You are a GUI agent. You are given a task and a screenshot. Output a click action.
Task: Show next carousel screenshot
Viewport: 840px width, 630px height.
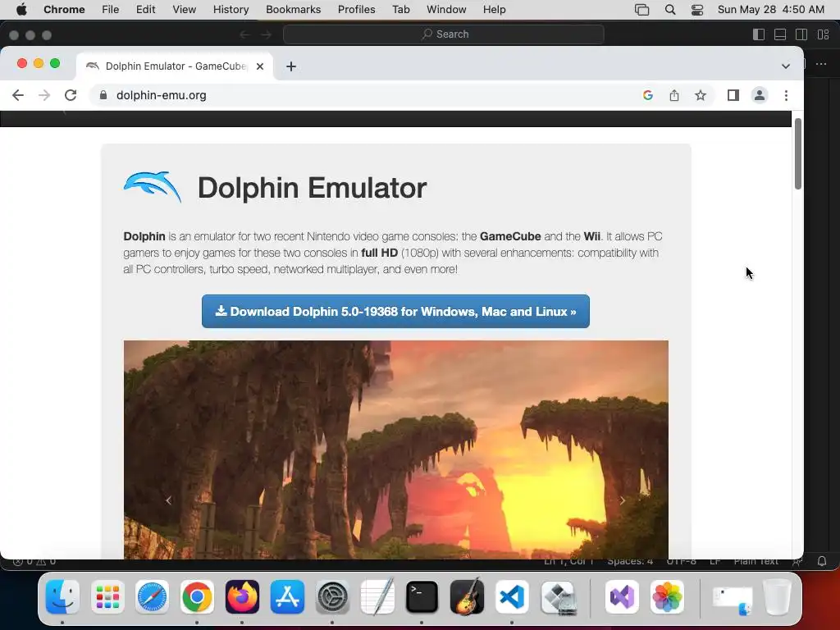point(622,500)
